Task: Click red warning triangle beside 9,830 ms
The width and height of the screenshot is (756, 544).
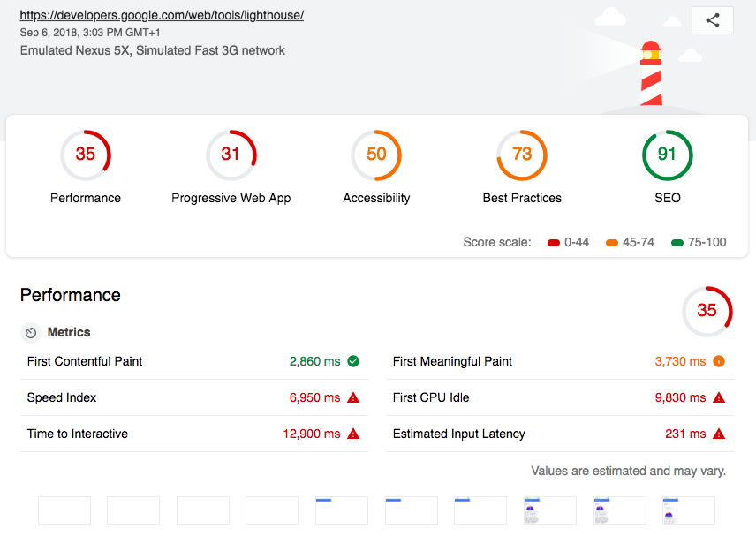Action: pyautogui.click(x=719, y=397)
